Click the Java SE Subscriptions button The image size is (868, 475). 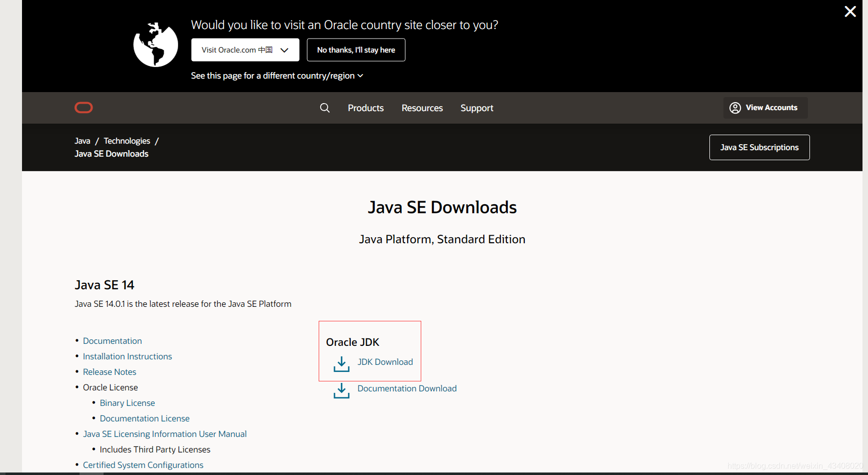coord(759,147)
